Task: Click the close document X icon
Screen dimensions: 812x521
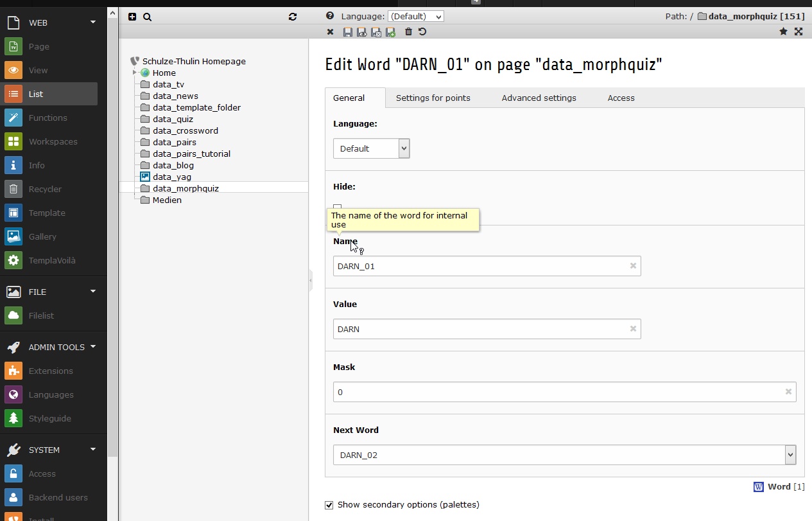Action: [330, 31]
